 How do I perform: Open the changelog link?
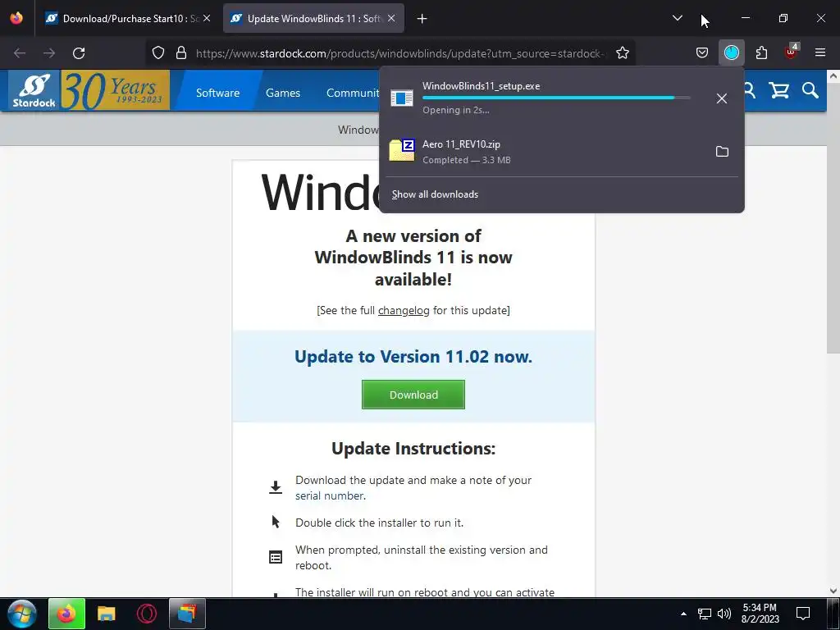(x=404, y=310)
